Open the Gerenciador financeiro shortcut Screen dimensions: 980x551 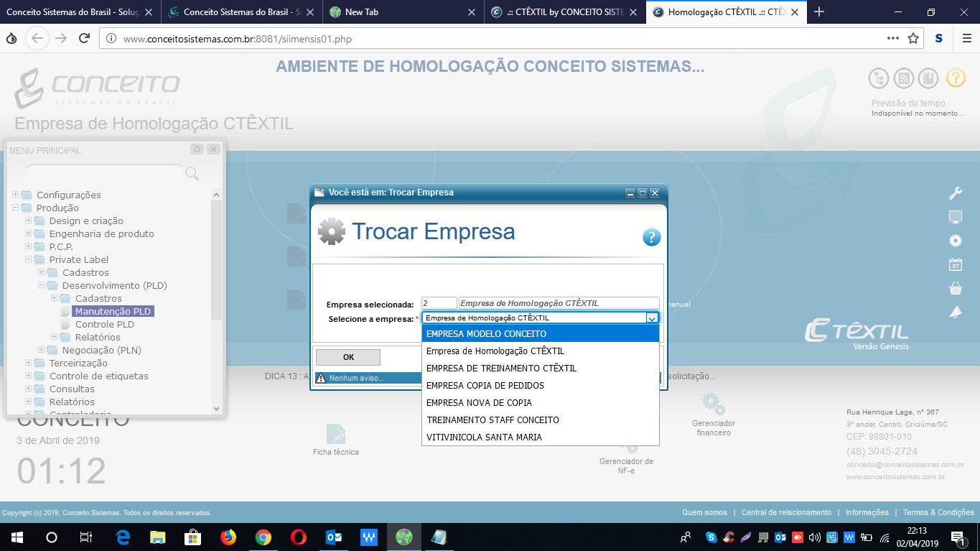(x=713, y=415)
